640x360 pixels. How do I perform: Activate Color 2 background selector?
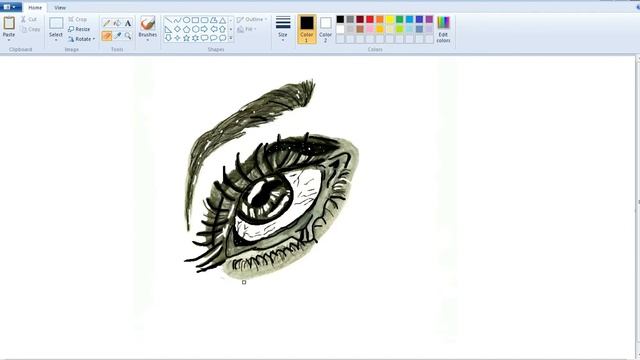(325, 29)
